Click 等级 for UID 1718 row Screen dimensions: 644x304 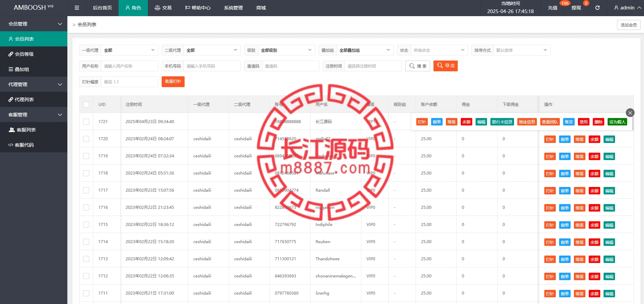[580, 174]
